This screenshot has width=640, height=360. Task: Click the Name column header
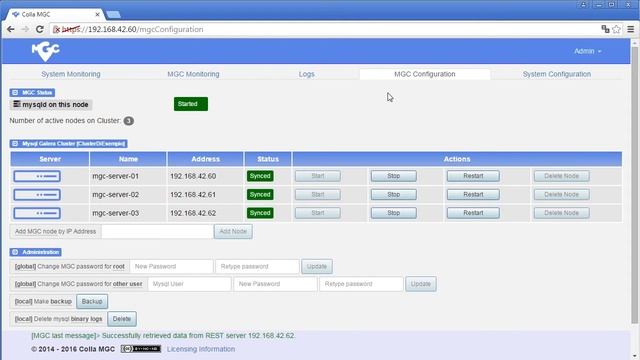click(x=128, y=159)
